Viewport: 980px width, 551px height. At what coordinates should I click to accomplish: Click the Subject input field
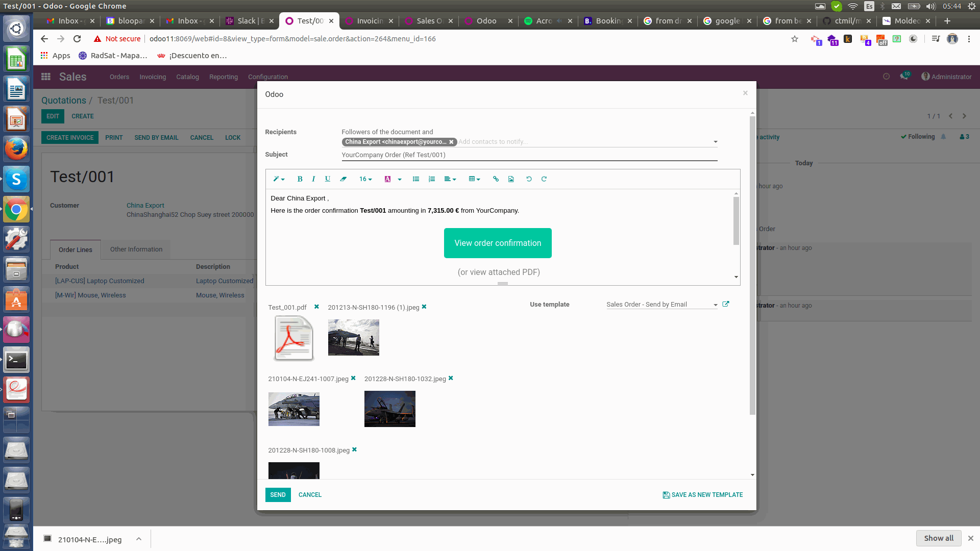pyautogui.click(x=529, y=155)
